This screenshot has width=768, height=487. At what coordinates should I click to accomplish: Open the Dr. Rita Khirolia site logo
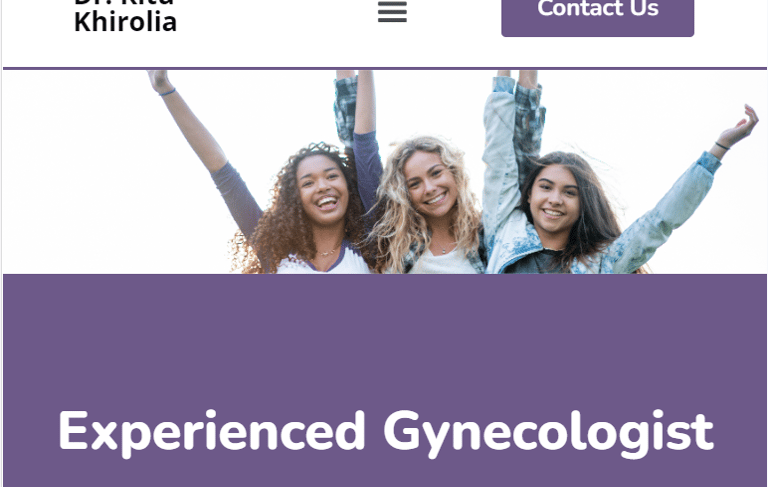coord(125,16)
